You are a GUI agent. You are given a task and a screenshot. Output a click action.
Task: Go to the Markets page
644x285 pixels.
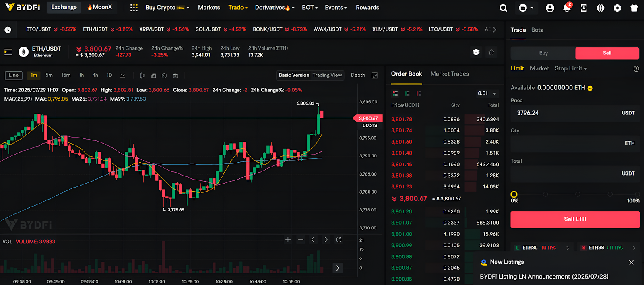(209, 8)
